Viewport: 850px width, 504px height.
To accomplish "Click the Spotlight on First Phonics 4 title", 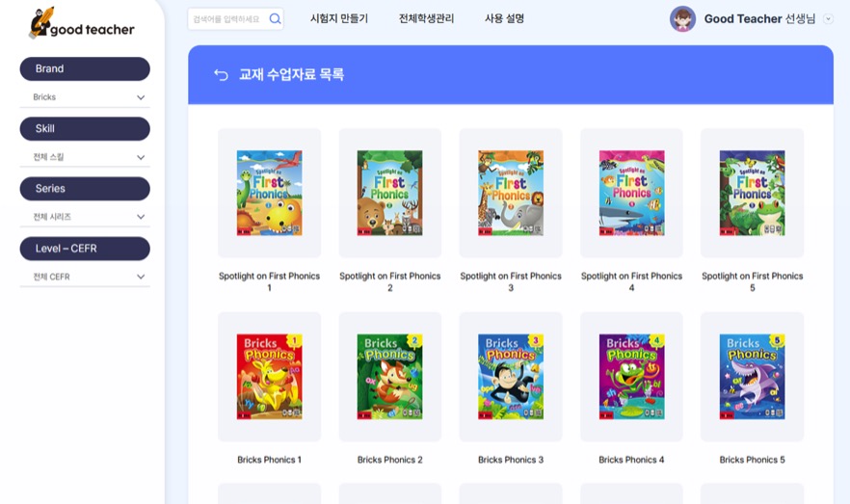I will [631, 281].
